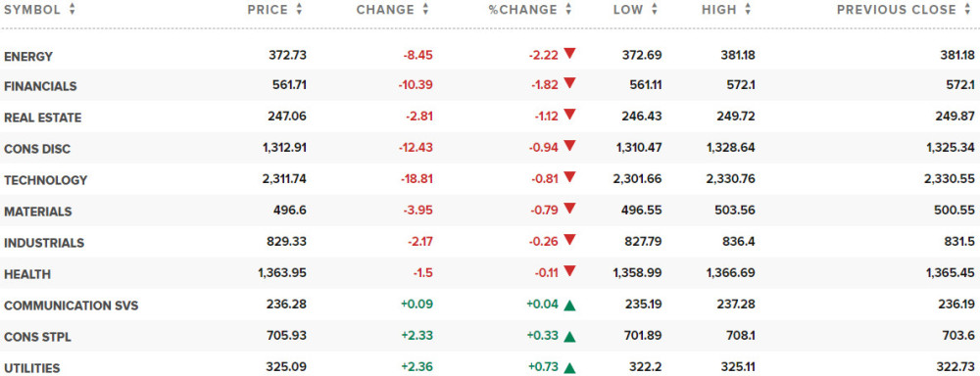The width and height of the screenshot is (980, 376).
Task: Sort by HIGH using the arrow icon
Action: (748, 10)
